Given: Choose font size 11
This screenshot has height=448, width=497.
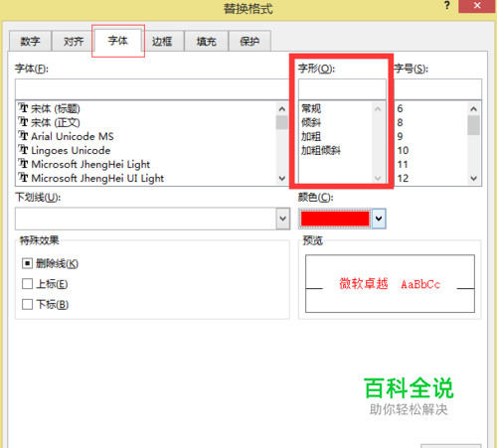Looking at the screenshot, I should (403, 164).
